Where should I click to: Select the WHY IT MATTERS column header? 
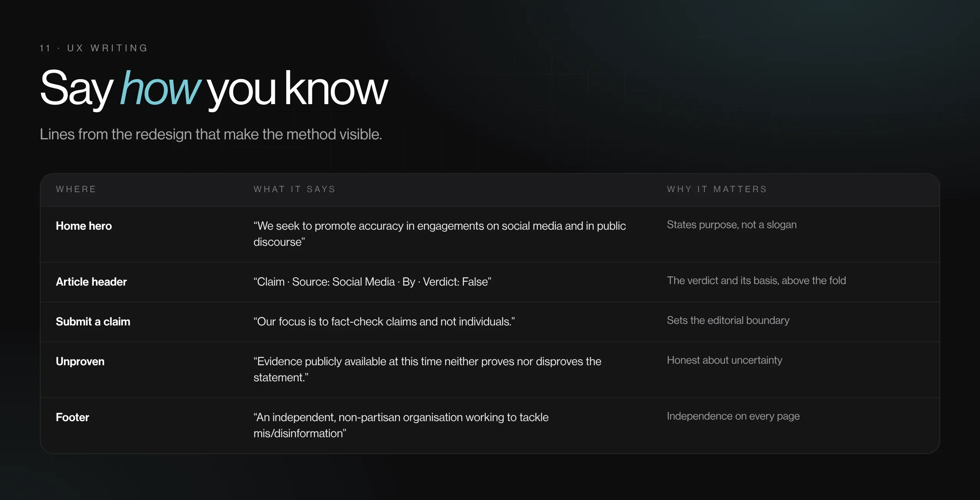coord(717,189)
